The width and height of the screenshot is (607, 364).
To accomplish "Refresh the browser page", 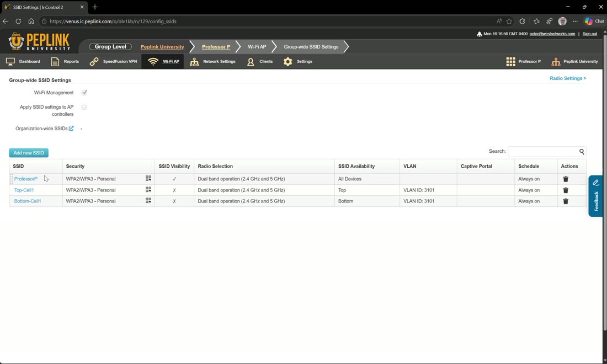I will coord(18,22).
